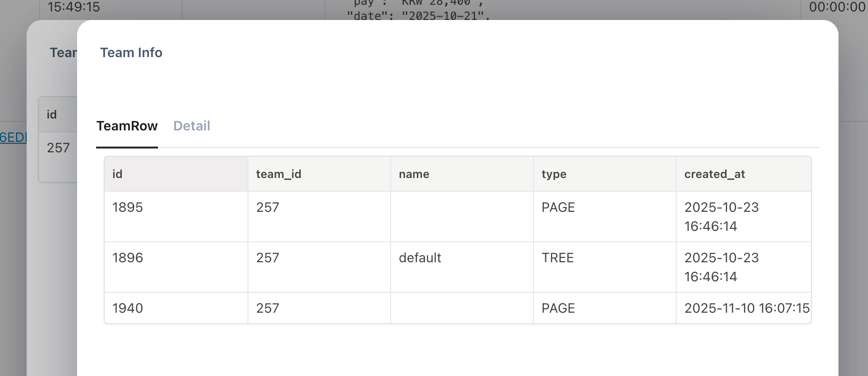Screen dimensions: 868x376
Task: Click PAGE type in row 1940
Action: click(605, 308)
